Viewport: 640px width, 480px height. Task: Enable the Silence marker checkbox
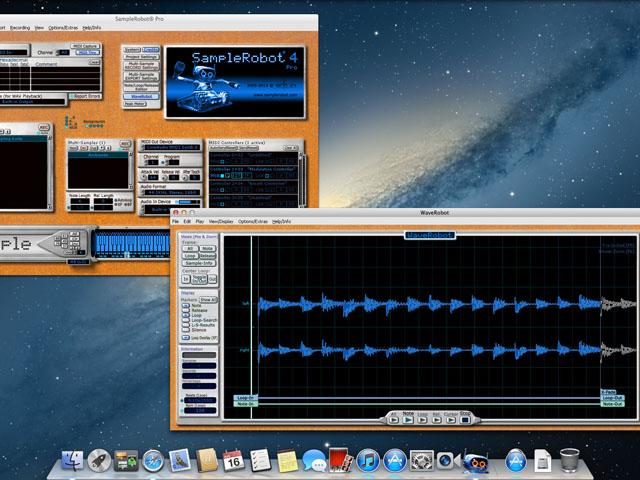point(185,331)
